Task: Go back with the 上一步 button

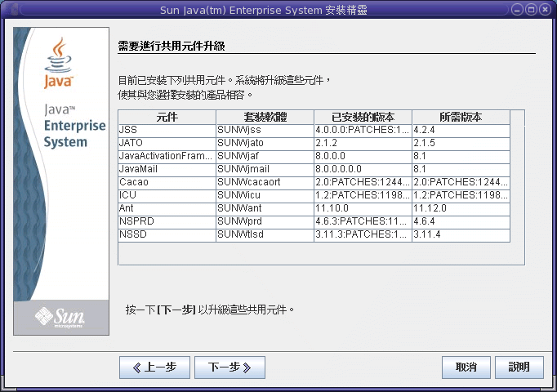Action: coord(154,367)
